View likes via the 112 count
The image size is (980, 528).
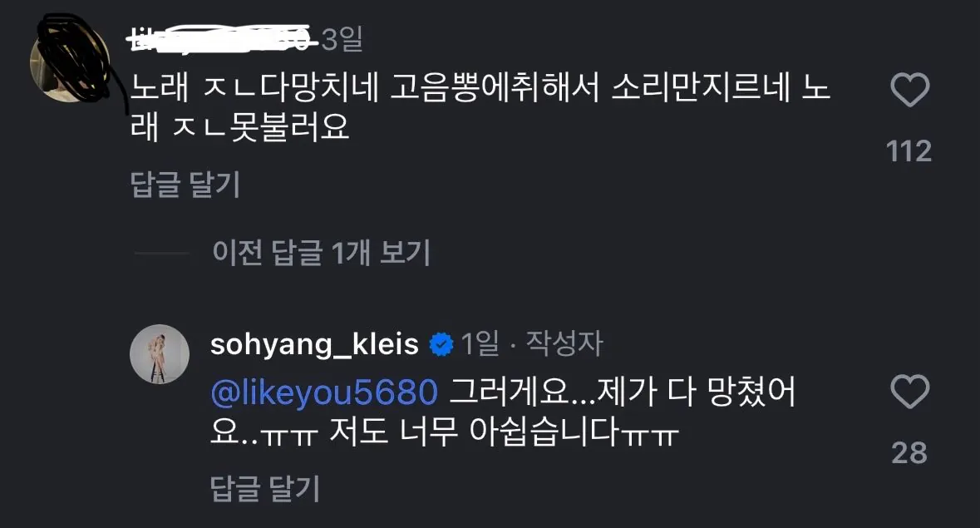909,151
